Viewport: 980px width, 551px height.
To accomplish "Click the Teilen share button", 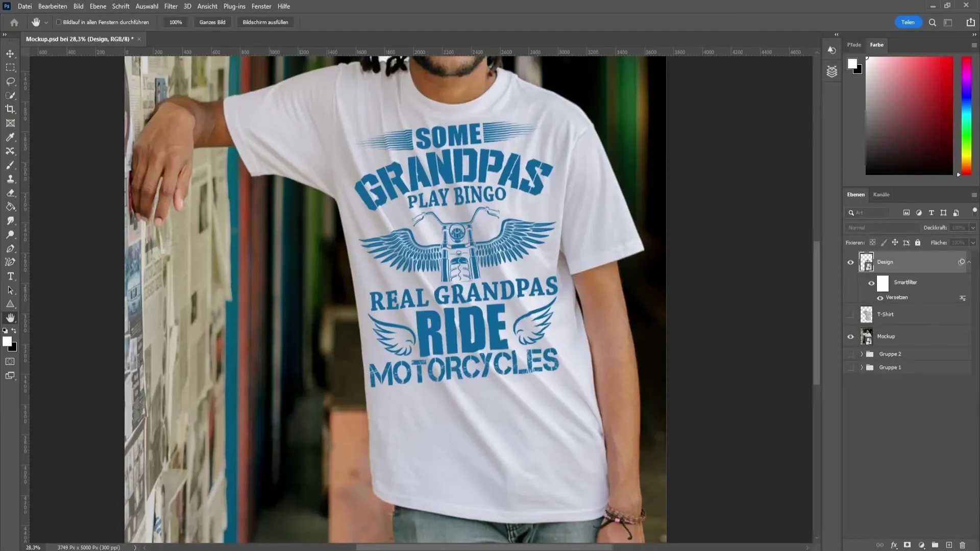I will pyautogui.click(x=908, y=22).
